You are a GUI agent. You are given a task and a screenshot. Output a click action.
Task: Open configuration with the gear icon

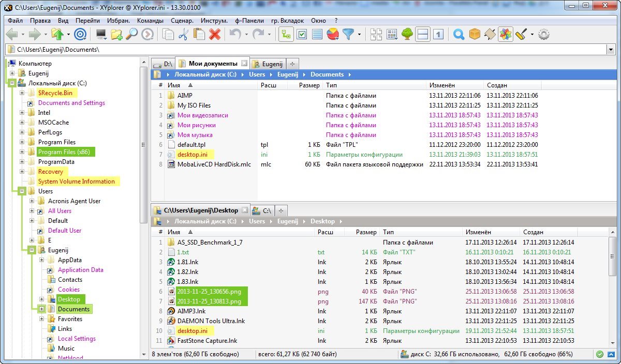[x=543, y=35]
